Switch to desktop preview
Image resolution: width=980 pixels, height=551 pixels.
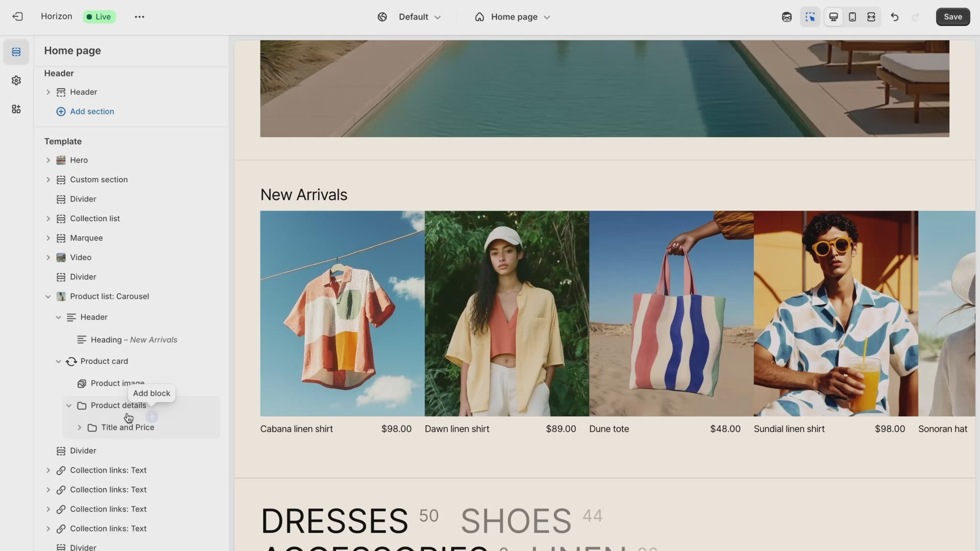click(834, 17)
